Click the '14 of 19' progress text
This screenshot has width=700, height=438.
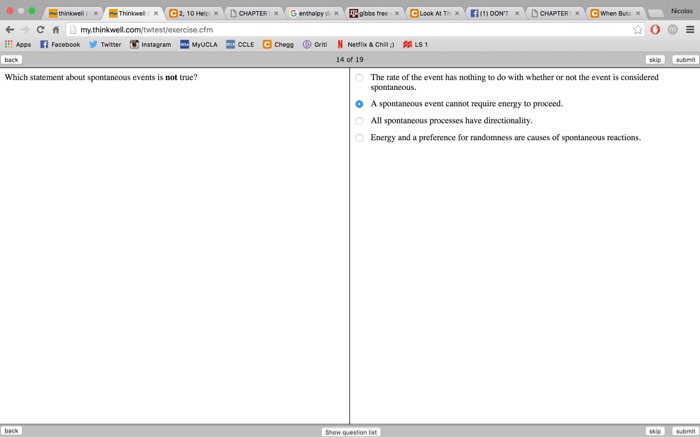coord(350,59)
